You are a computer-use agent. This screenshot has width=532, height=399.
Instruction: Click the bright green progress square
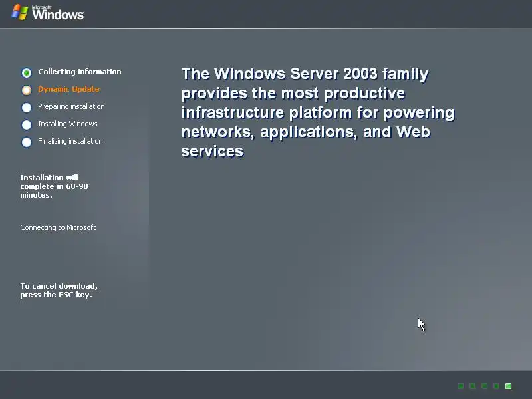(x=508, y=386)
